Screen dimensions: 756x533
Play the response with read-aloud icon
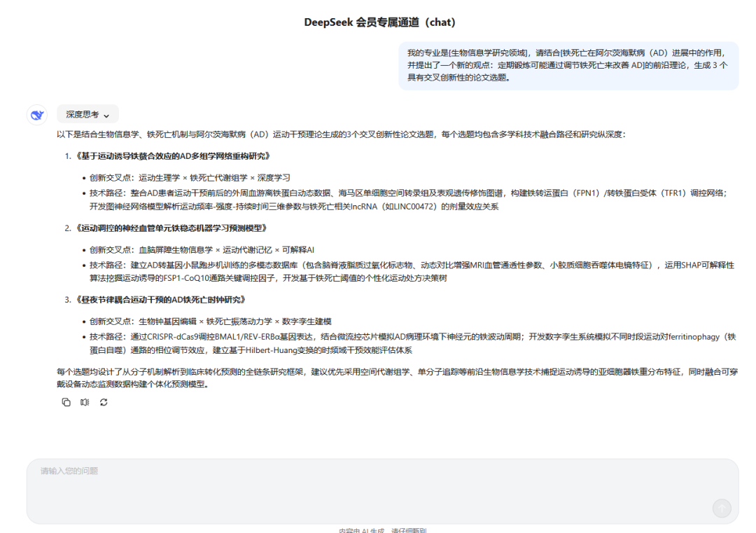85,402
